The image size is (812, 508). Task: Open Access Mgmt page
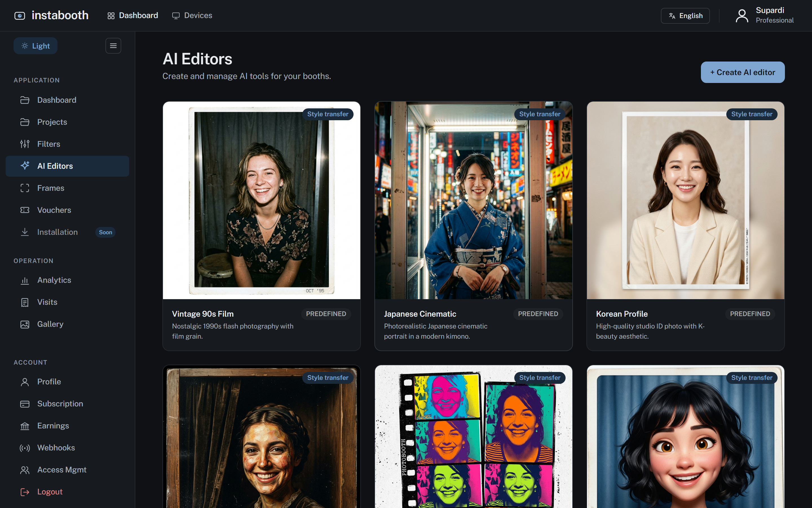67,470
